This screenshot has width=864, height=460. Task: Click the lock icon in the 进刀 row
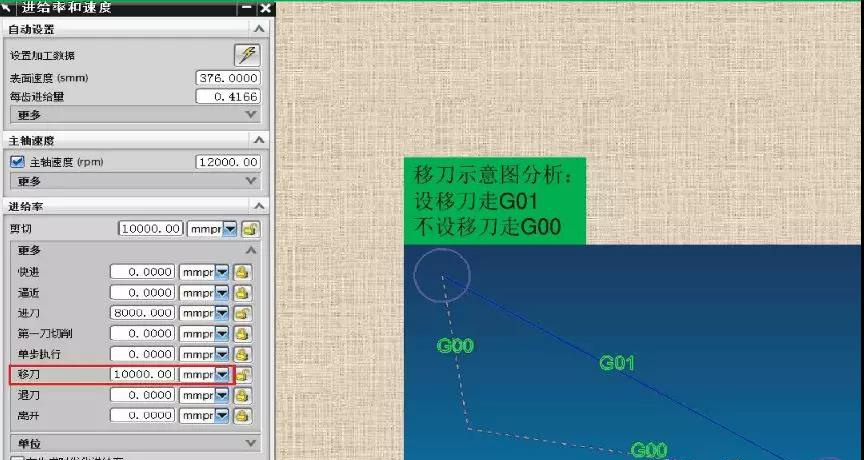[x=241, y=313]
